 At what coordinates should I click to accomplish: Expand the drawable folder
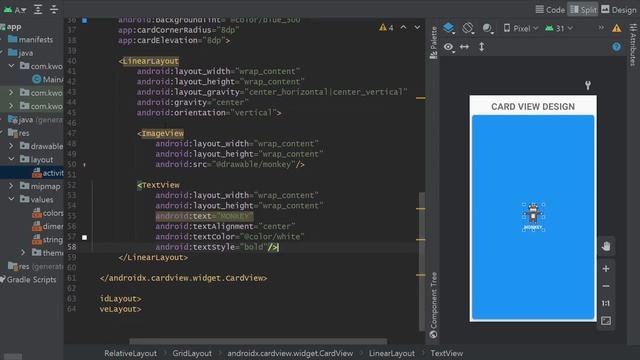[11, 146]
